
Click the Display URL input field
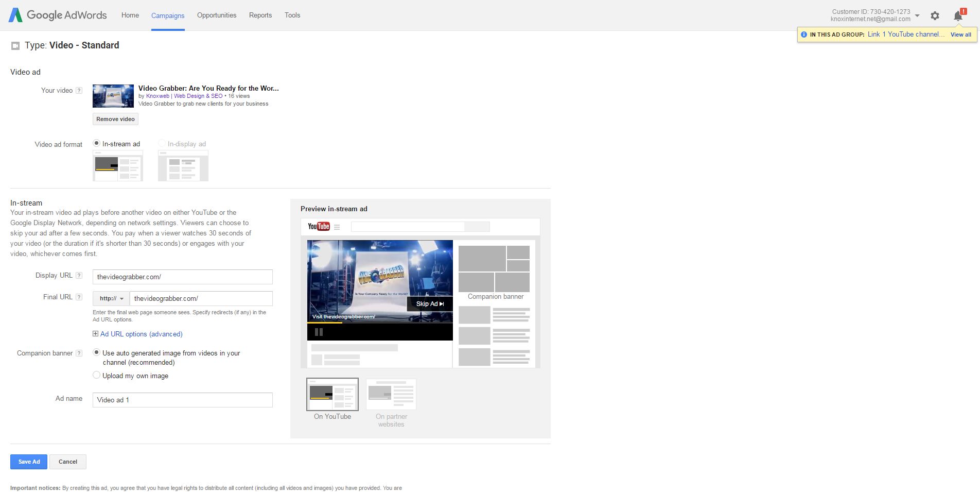point(183,277)
